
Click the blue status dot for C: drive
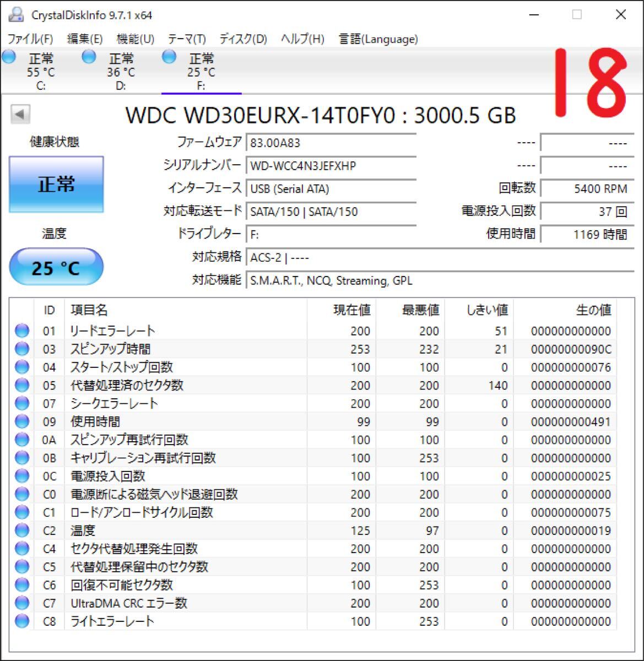pyautogui.click(x=8, y=56)
